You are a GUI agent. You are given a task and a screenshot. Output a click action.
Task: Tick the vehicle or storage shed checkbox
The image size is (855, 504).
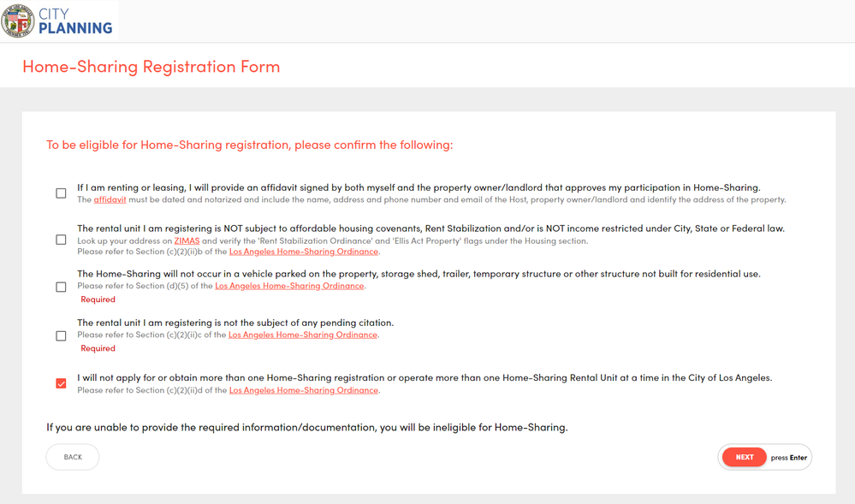tap(61, 287)
